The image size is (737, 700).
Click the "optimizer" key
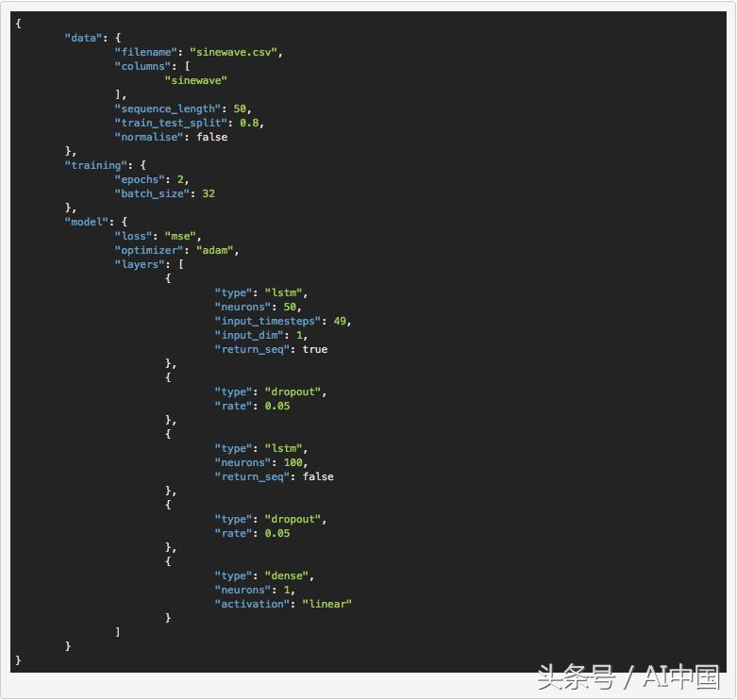coord(149,250)
